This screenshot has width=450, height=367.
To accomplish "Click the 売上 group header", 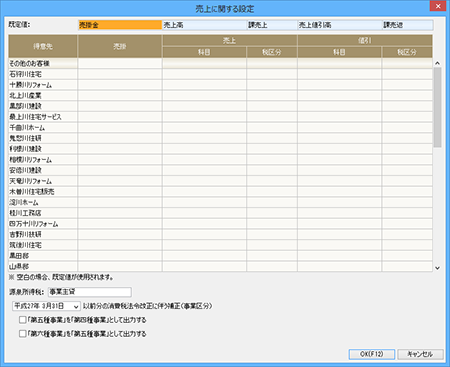I will tap(230, 41).
